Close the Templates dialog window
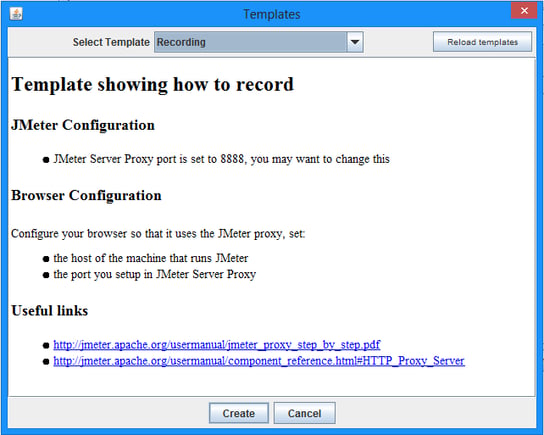The image size is (544, 435). [524, 11]
